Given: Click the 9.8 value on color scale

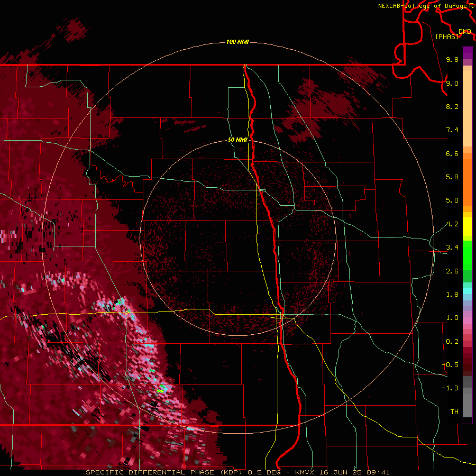Looking at the screenshot, I should click(x=452, y=59).
